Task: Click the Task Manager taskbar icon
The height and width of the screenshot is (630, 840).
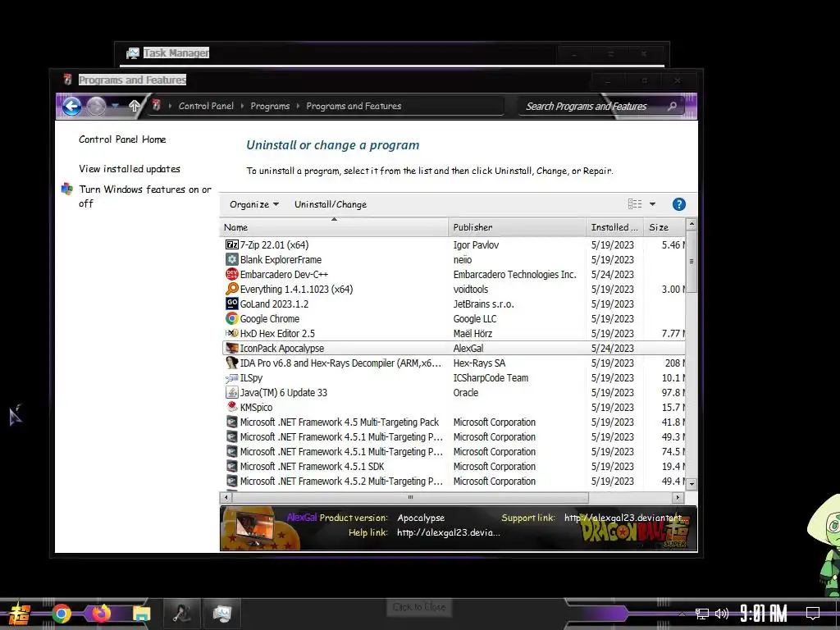Action: (x=221, y=614)
